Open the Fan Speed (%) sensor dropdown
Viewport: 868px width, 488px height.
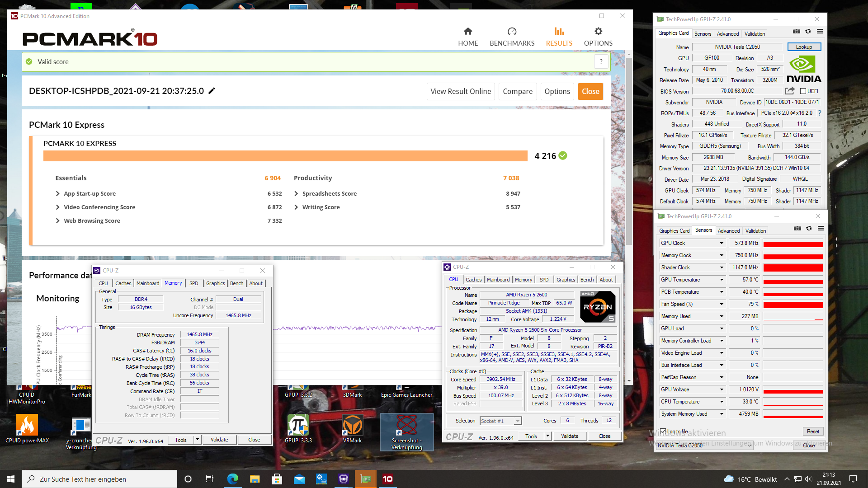722,304
